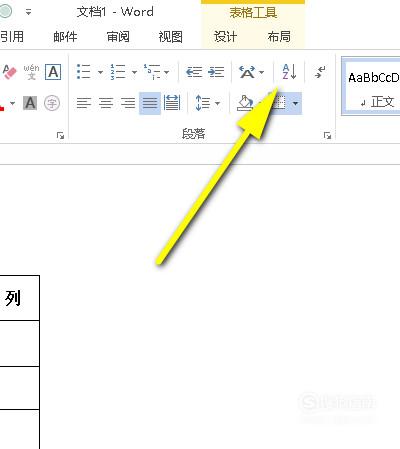
Task: Open the line spacing dropdown arrow
Action: 217,103
